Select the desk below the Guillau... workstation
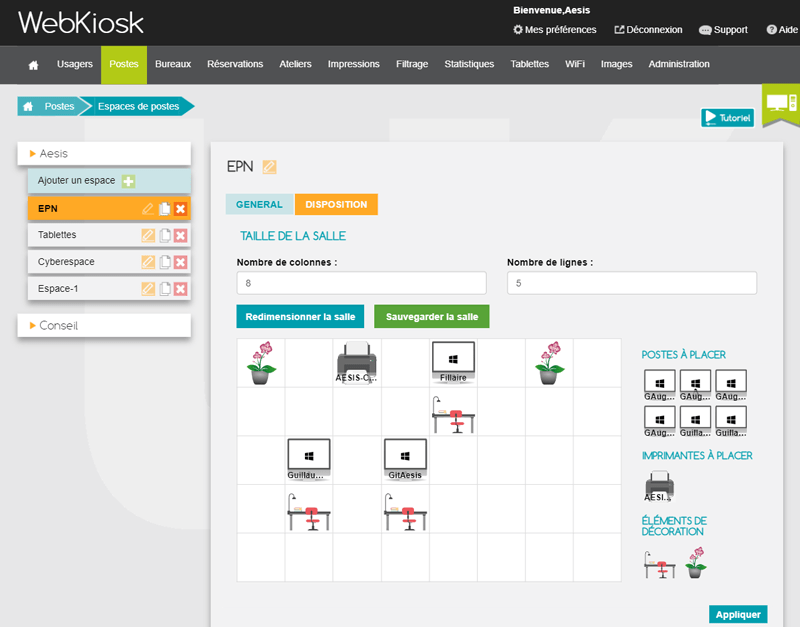 coord(309,512)
